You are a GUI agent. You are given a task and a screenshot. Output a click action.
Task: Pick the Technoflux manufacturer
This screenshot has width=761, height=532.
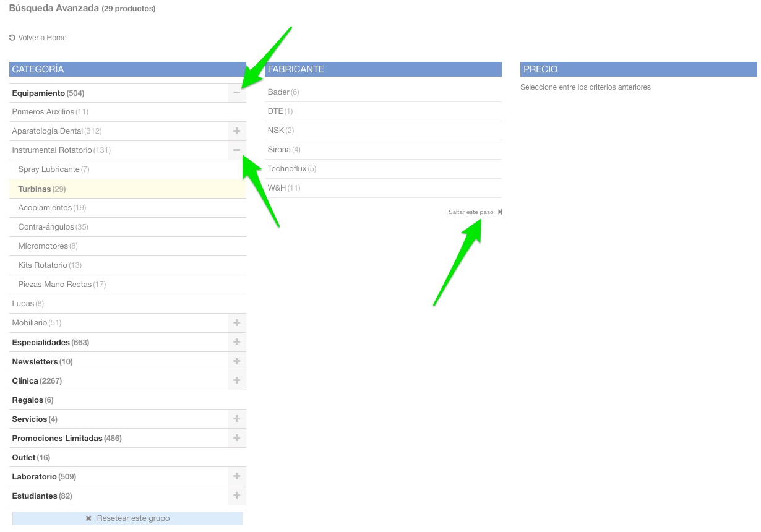click(286, 169)
